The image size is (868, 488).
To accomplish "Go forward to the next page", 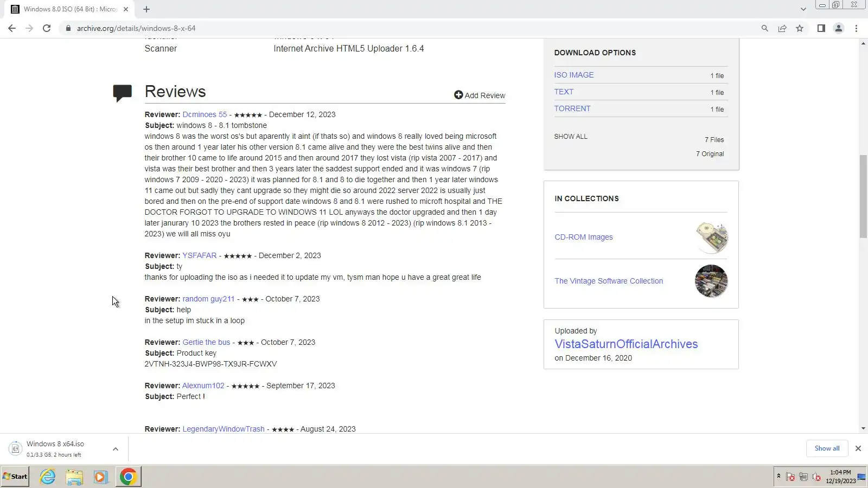I will (29, 28).
